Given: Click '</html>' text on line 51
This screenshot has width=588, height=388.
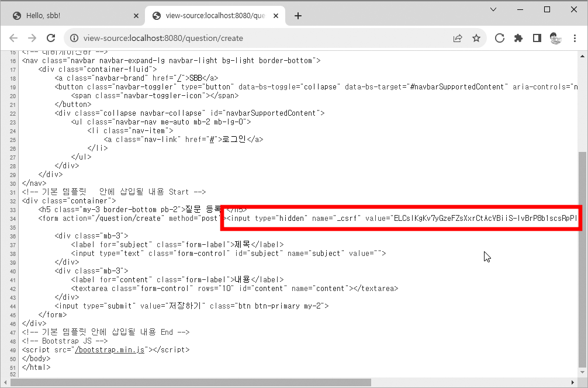Looking at the screenshot, I should tap(36, 367).
